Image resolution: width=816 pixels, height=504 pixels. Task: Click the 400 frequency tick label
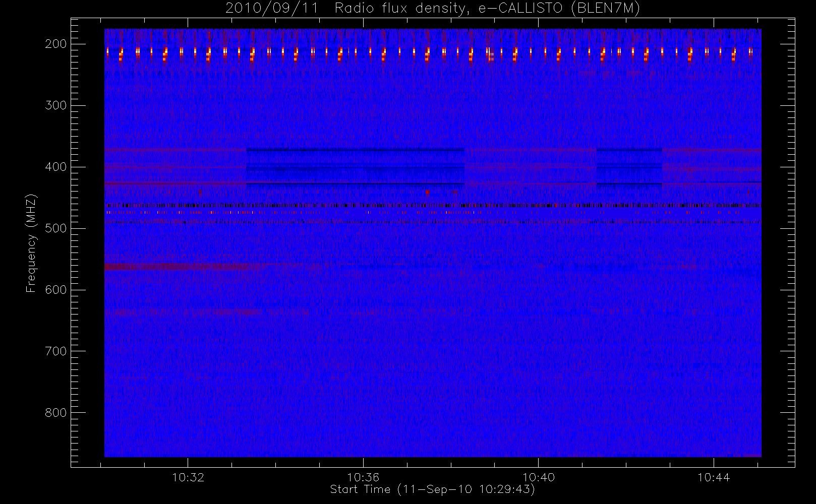tap(56, 167)
